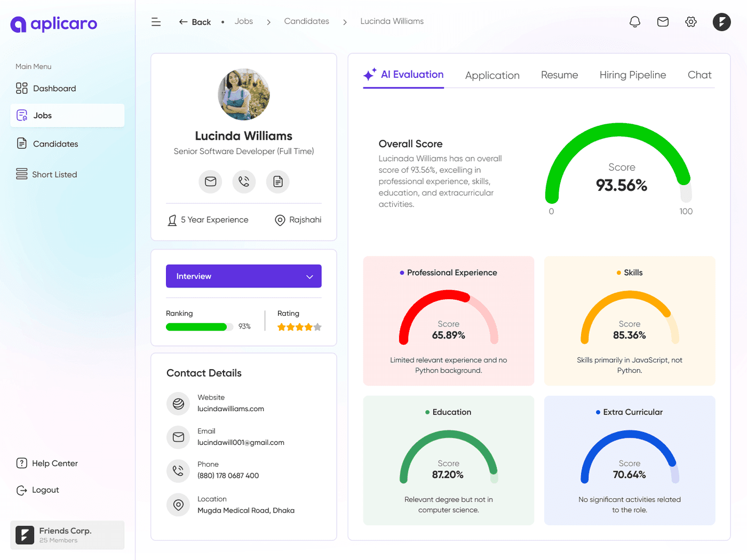Email the candidate via envelope icon

click(x=210, y=182)
